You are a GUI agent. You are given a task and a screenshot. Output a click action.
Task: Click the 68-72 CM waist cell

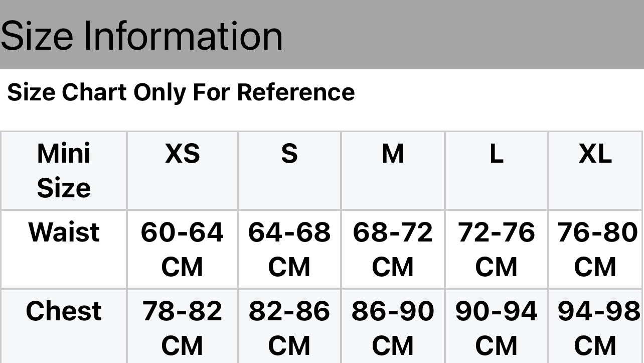tap(393, 249)
